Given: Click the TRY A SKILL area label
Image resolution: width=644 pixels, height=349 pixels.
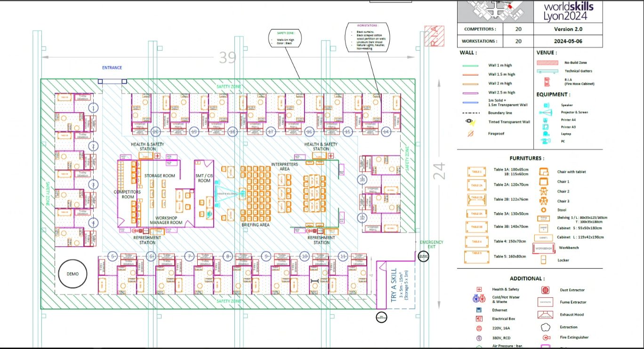Looking at the screenshot, I should tap(394, 284).
